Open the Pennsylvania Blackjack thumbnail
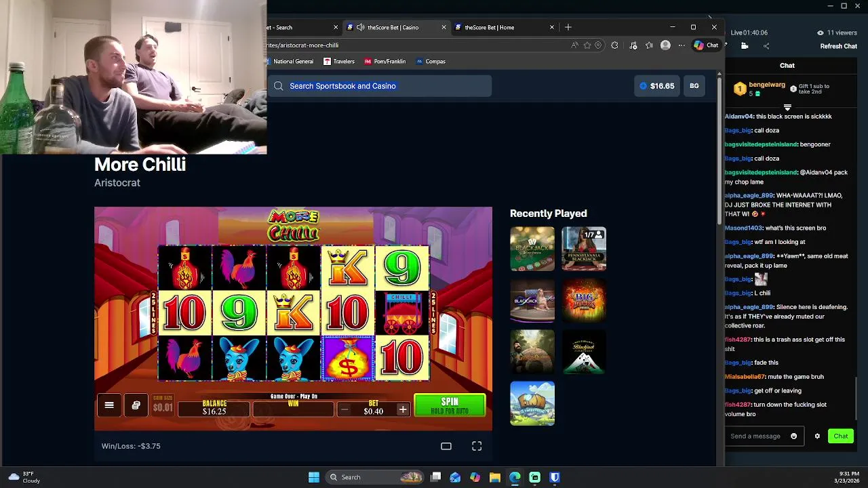The image size is (868, 488). click(584, 249)
